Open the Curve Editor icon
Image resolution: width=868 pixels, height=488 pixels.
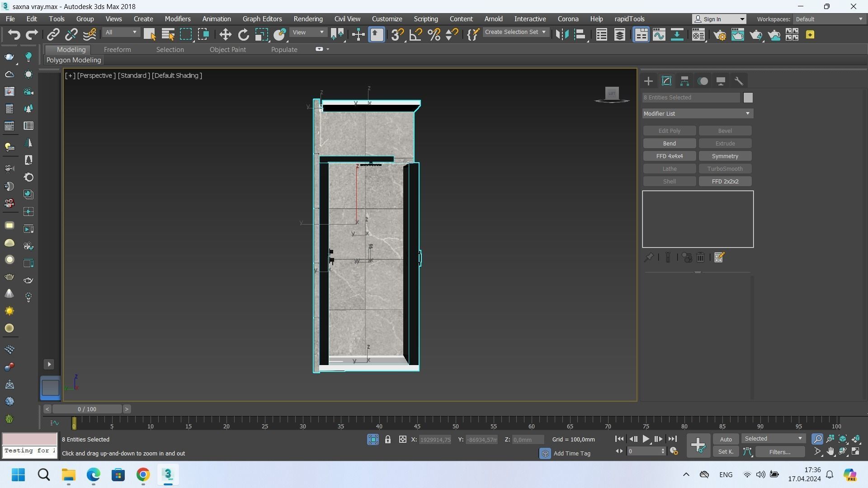coord(659,35)
